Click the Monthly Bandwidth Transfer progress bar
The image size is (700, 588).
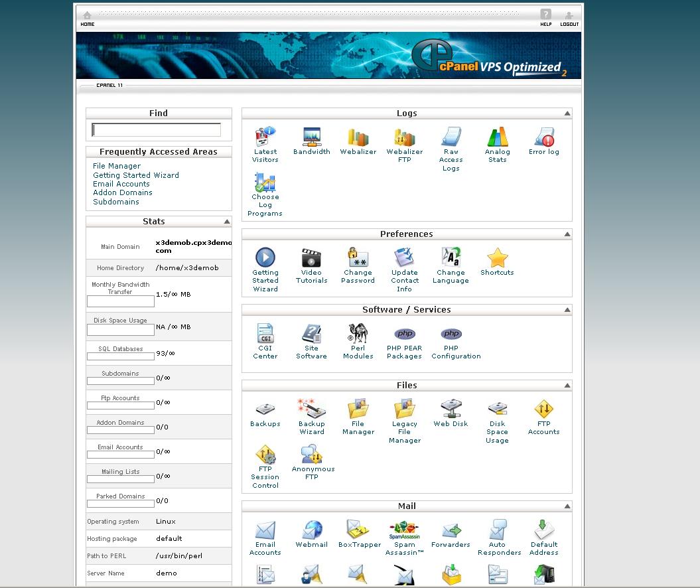point(121,301)
